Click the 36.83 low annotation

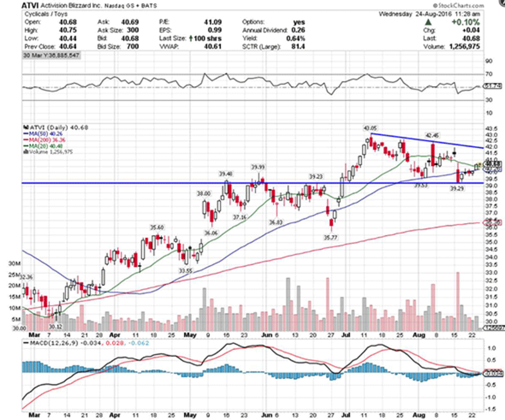pyautogui.click(x=276, y=222)
